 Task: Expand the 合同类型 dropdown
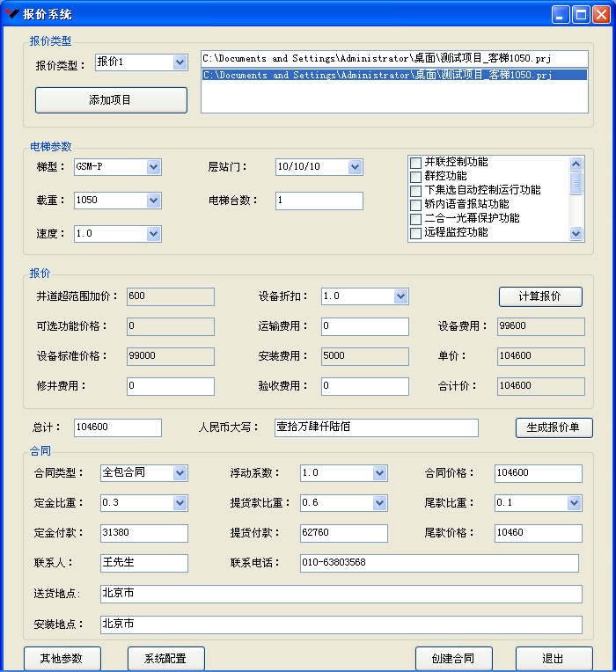pyautogui.click(x=180, y=473)
